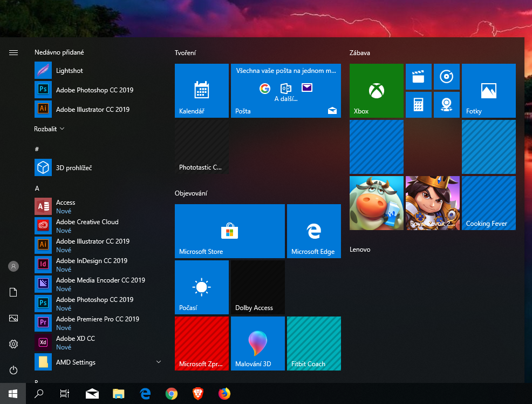Launch Firefox from the taskbar
Image resolution: width=532 pixels, height=404 pixels.
224,394
